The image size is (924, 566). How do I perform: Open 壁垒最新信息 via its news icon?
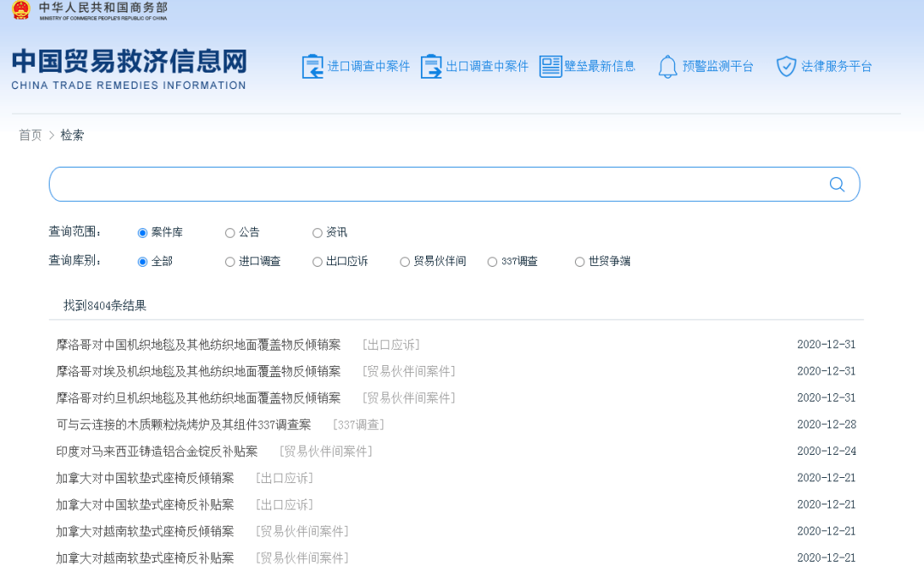549,65
